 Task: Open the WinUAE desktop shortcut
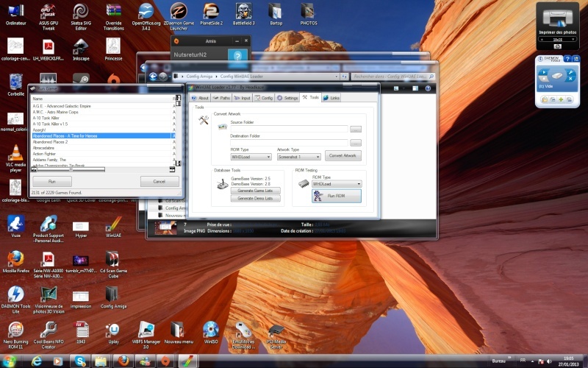(x=113, y=227)
